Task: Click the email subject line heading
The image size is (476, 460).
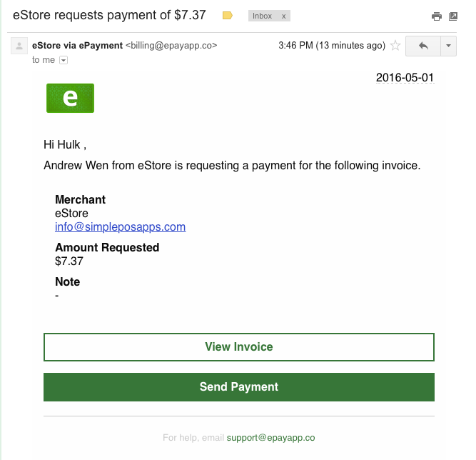Action: click(109, 15)
